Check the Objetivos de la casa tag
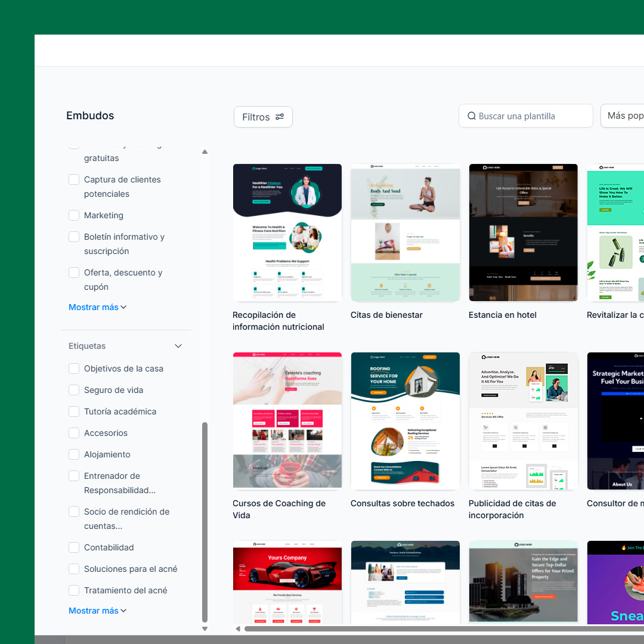Viewport: 644px width, 644px height. point(74,369)
